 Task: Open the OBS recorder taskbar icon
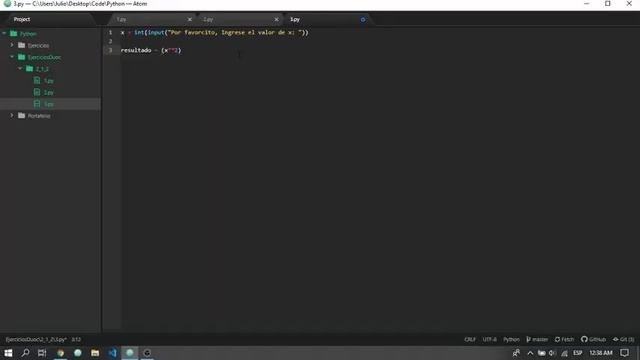point(147,353)
